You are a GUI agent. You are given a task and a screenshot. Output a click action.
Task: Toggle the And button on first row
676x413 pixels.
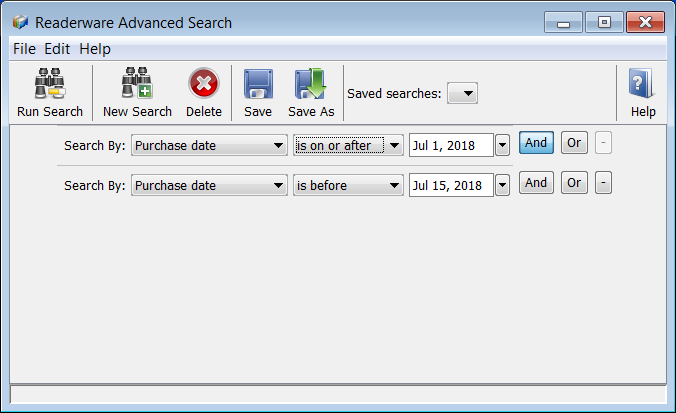[536, 143]
